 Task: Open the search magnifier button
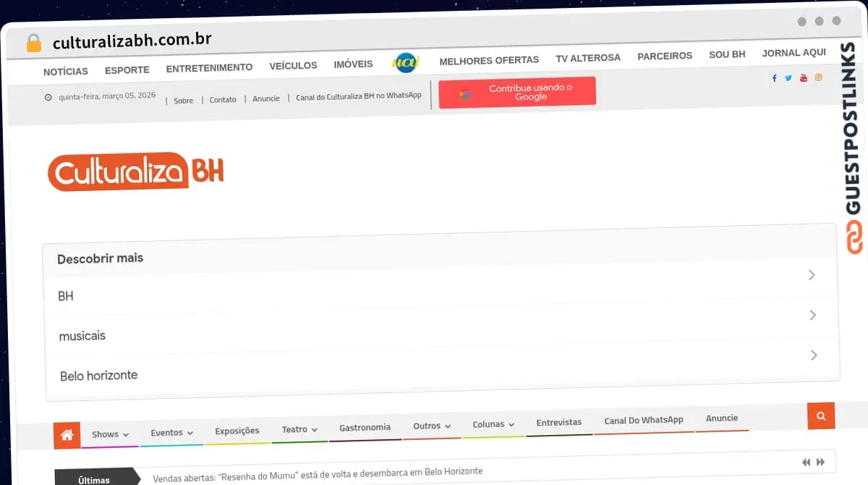pos(821,416)
